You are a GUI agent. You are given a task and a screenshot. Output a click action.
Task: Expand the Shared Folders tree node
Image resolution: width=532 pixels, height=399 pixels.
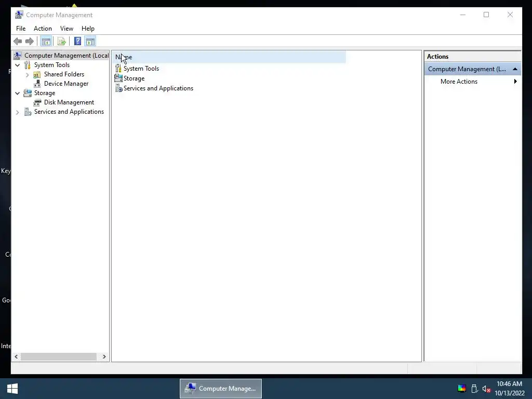point(27,75)
